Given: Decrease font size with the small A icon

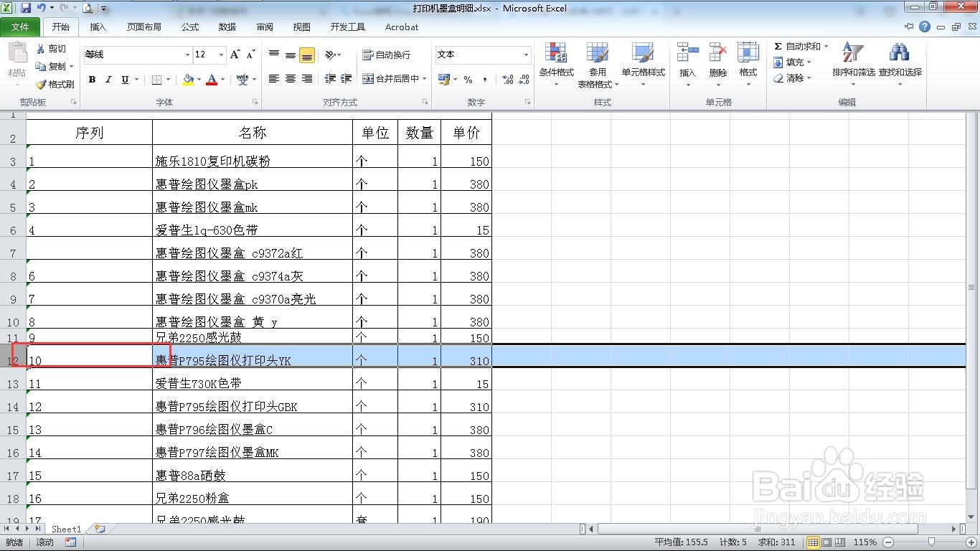Looking at the screenshot, I should point(250,55).
